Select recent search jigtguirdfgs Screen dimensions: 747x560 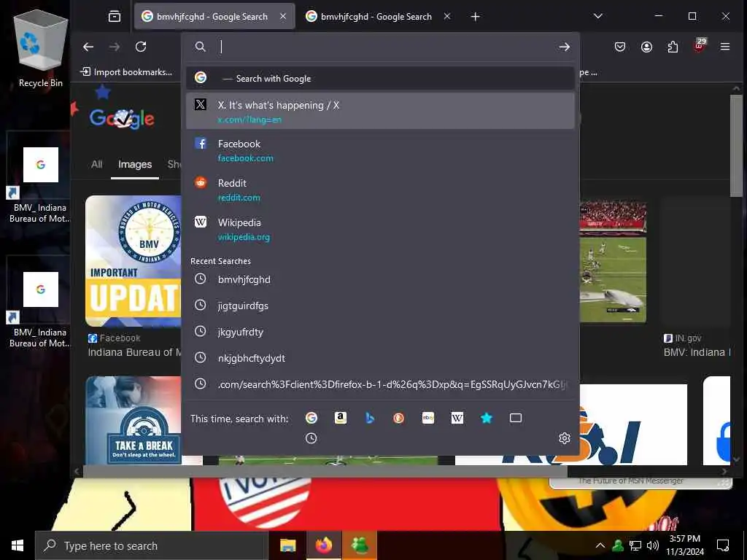(x=380, y=306)
